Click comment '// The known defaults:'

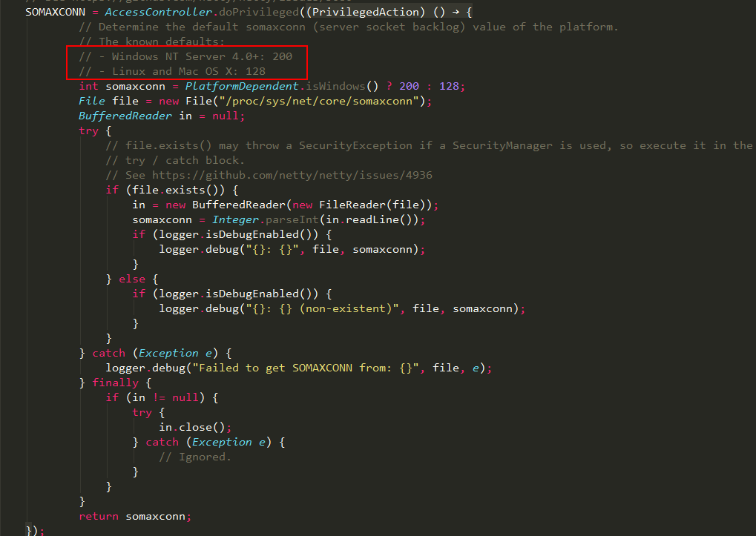[152, 42]
